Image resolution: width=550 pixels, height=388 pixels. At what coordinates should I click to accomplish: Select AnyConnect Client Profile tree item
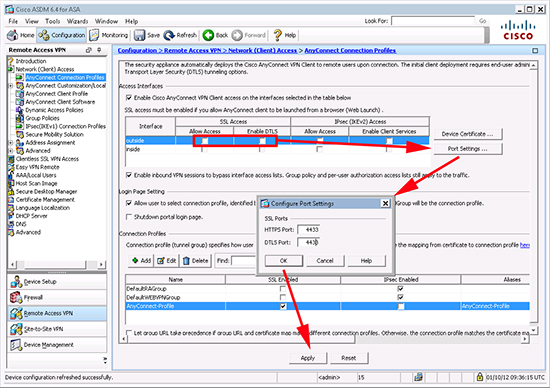click(x=56, y=94)
